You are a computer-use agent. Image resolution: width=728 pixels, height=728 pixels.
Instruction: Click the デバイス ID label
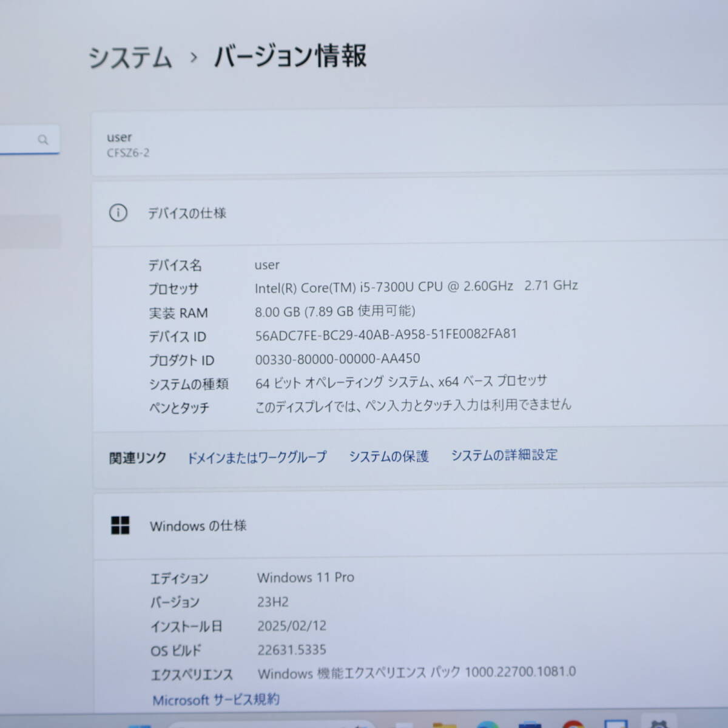coord(177,337)
